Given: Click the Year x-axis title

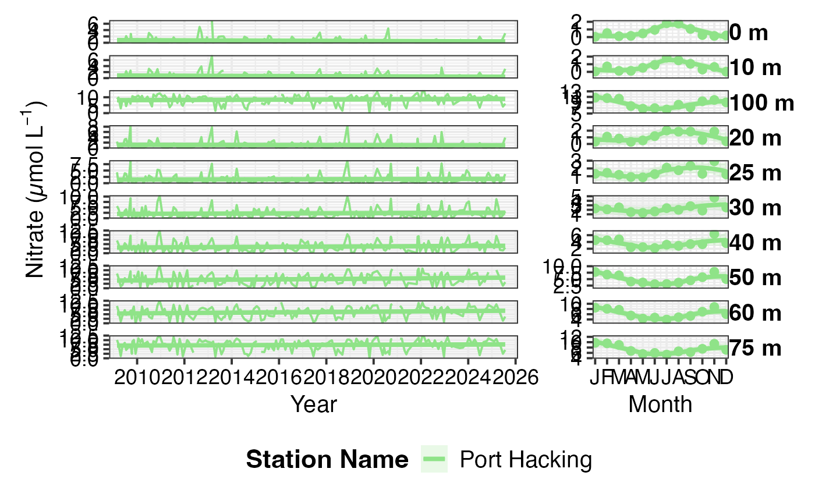Looking at the screenshot, I should [314, 403].
